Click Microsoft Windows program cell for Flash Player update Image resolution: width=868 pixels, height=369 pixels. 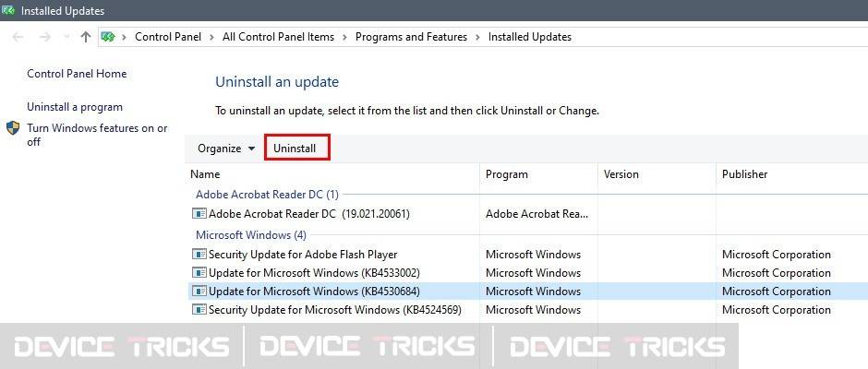point(533,255)
